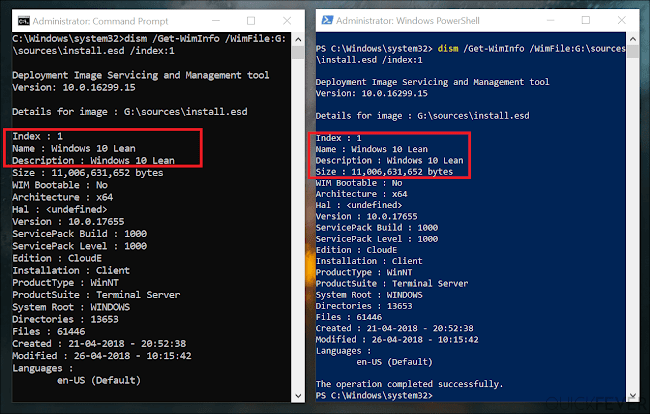Viewport: 650px width, 414px height.
Task: Click 'Description : Windows 10 Lean' in Command Prompt
Action: (x=93, y=160)
